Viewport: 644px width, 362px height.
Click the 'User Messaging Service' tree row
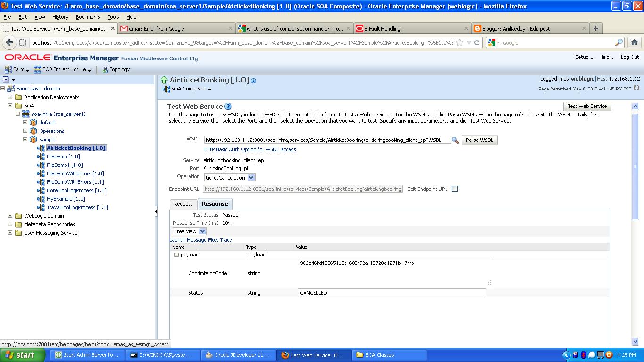50,233
